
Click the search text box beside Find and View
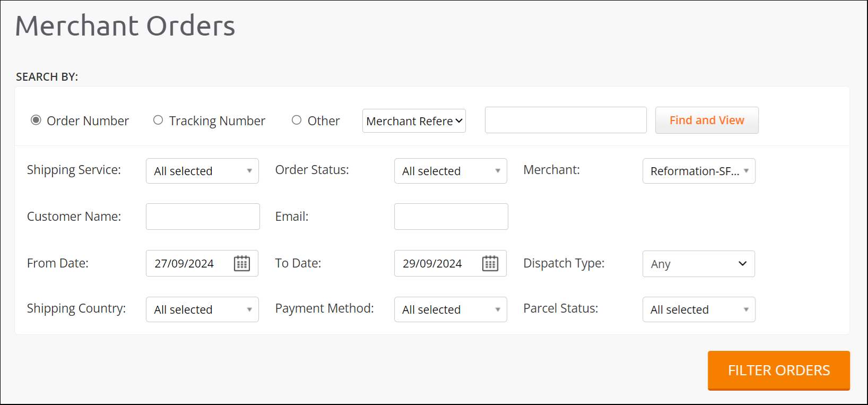point(566,120)
